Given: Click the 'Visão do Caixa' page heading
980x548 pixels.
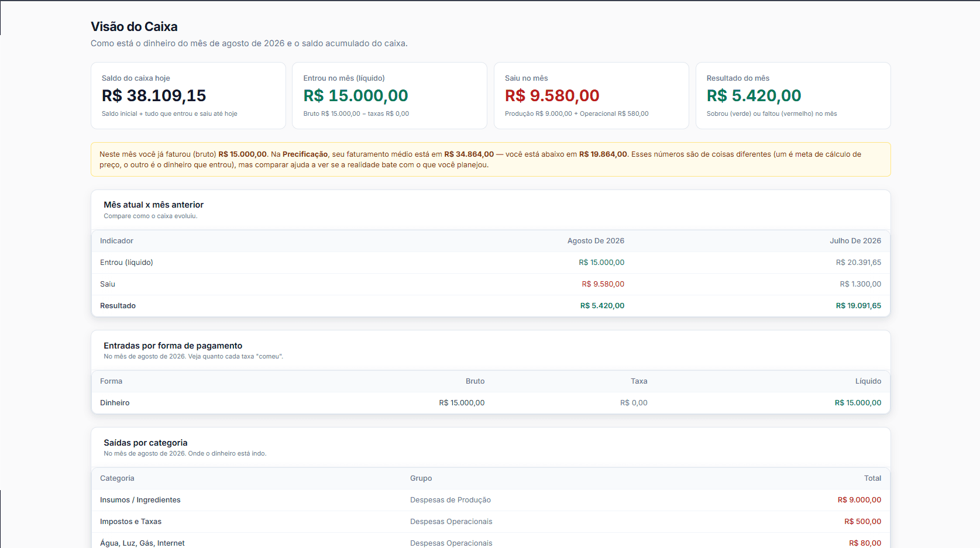Looking at the screenshot, I should pyautogui.click(x=134, y=26).
